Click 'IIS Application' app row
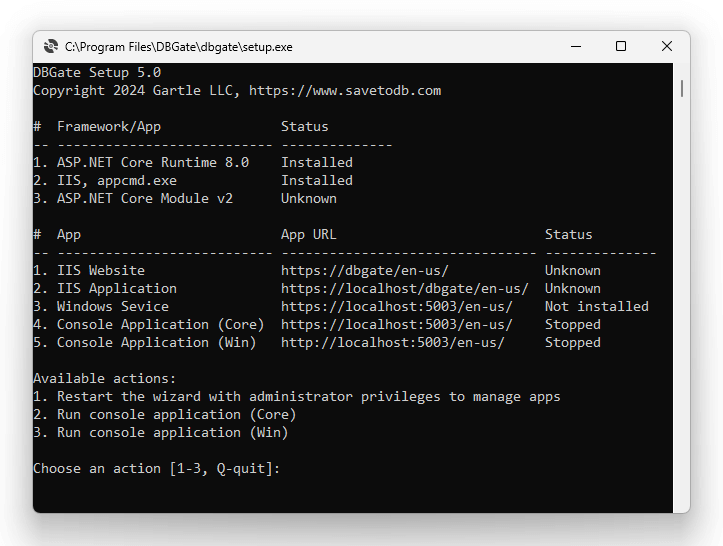723x546 pixels. (x=117, y=289)
